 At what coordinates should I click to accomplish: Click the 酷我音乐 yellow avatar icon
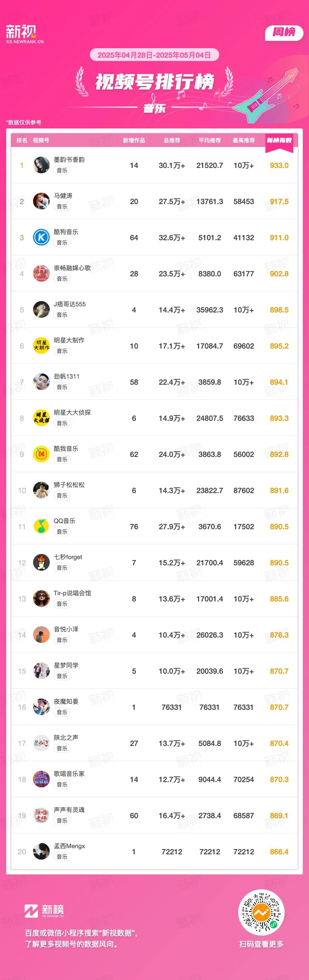41,454
